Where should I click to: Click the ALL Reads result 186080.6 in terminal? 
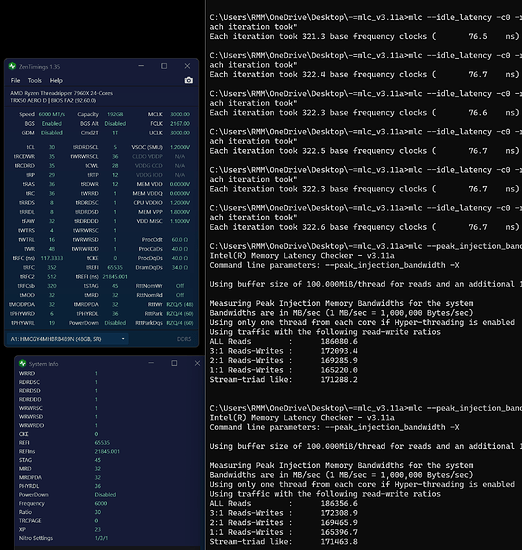(x=339, y=341)
